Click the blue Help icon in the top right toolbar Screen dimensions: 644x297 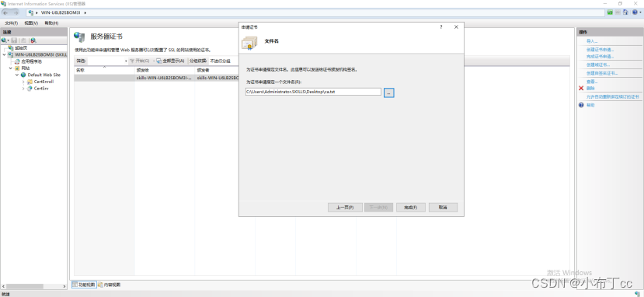click(x=635, y=12)
